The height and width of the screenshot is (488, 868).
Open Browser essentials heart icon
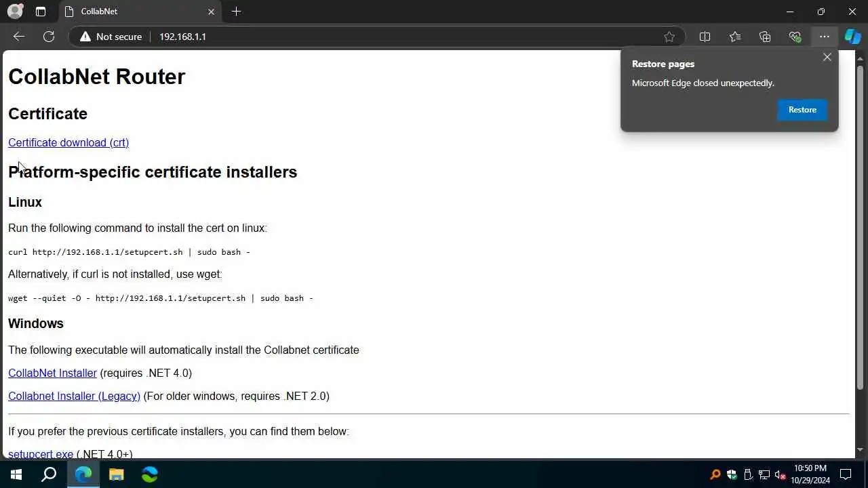(x=795, y=37)
